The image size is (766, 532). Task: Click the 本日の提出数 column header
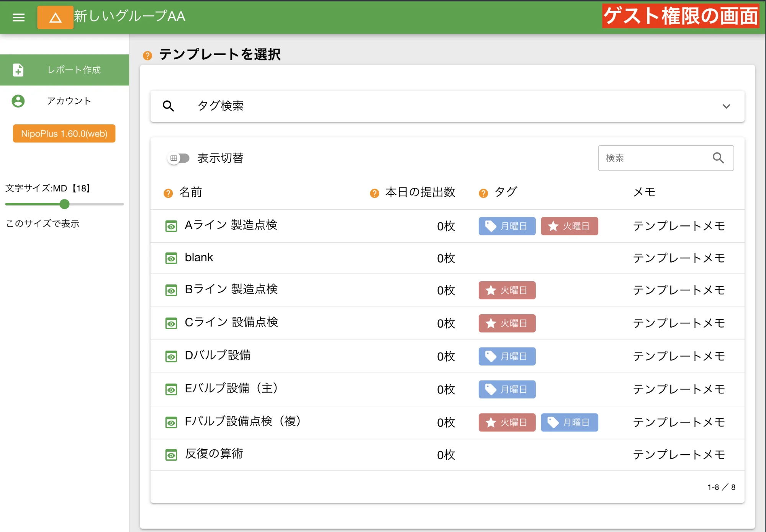click(420, 192)
